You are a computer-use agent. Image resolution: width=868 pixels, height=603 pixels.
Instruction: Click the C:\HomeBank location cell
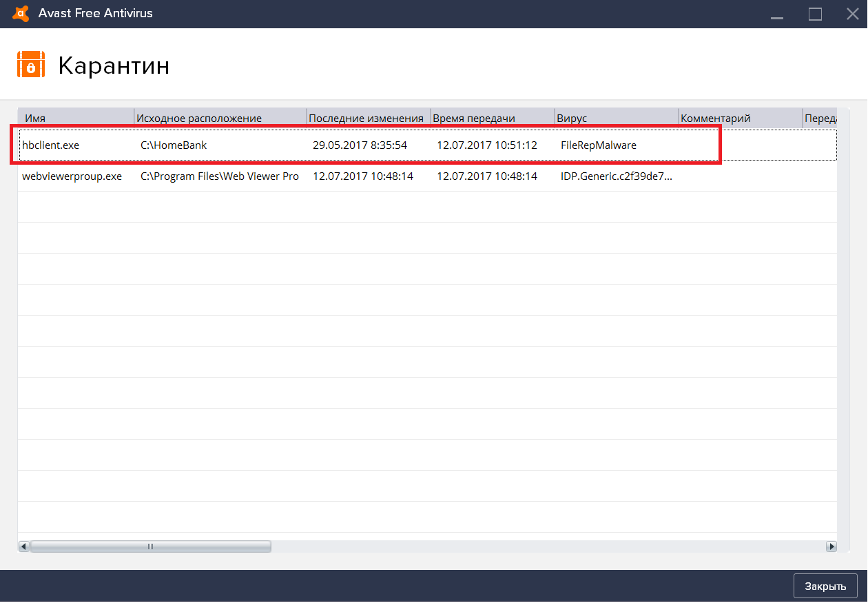[174, 145]
